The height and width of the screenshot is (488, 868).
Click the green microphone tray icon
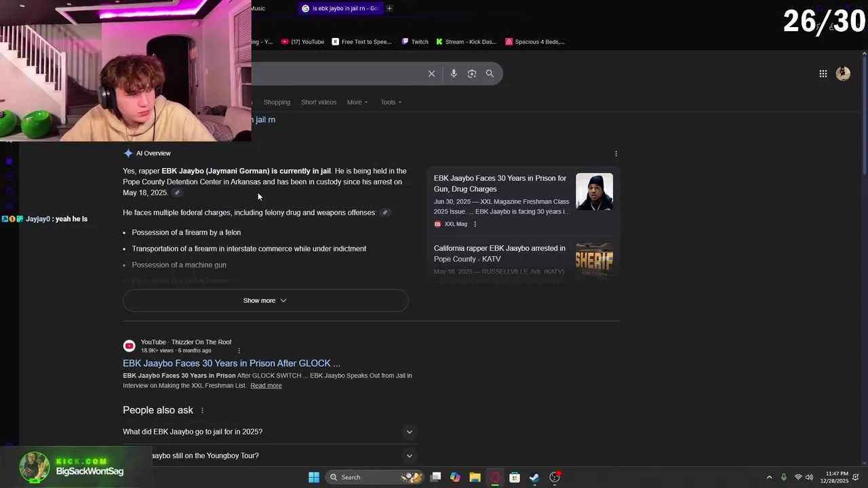click(x=784, y=477)
